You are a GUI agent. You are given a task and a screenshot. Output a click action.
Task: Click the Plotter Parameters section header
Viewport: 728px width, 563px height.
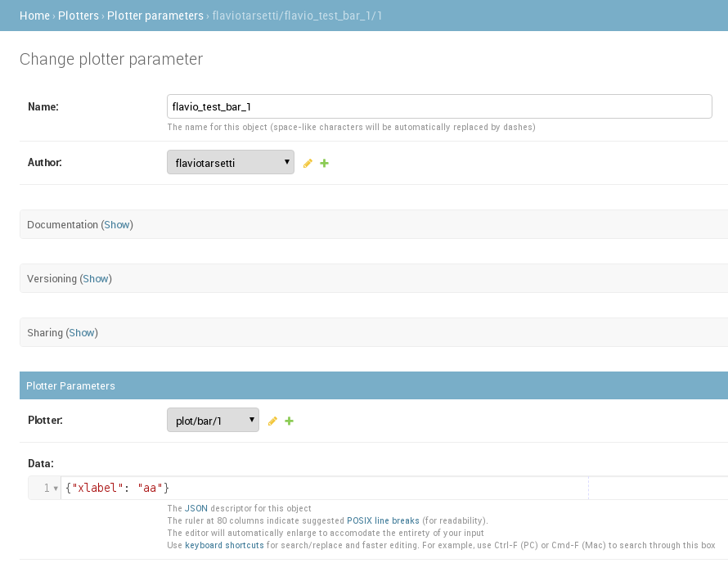pyautogui.click(x=374, y=385)
